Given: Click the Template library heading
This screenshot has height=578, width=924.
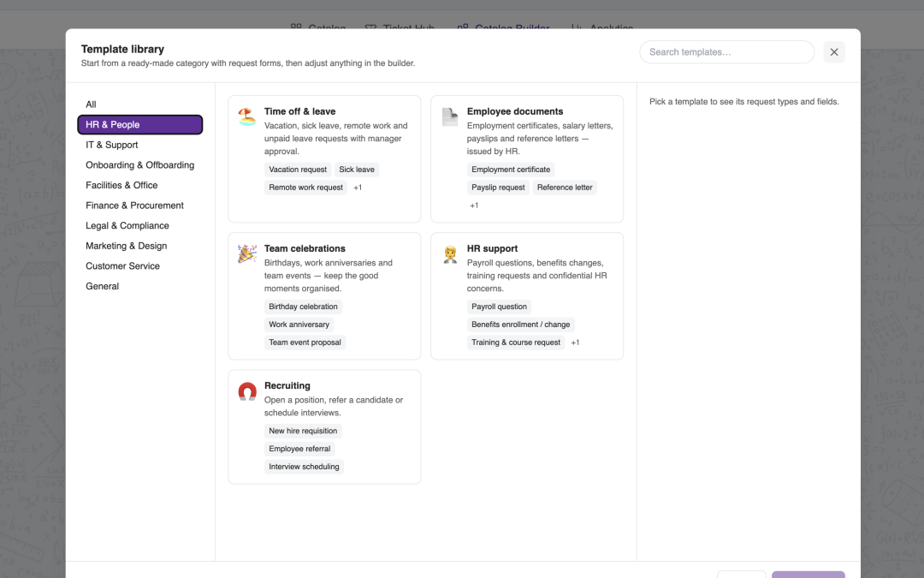Looking at the screenshot, I should (x=122, y=49).
